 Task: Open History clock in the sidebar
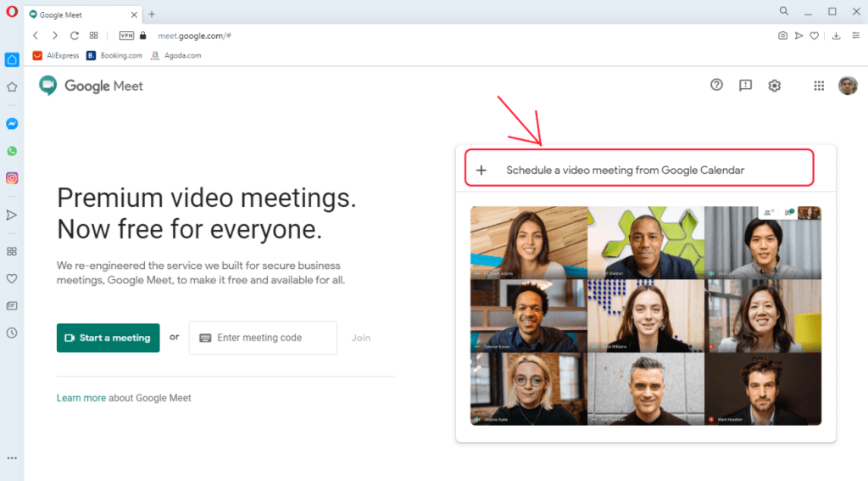(x=12, y=333)
